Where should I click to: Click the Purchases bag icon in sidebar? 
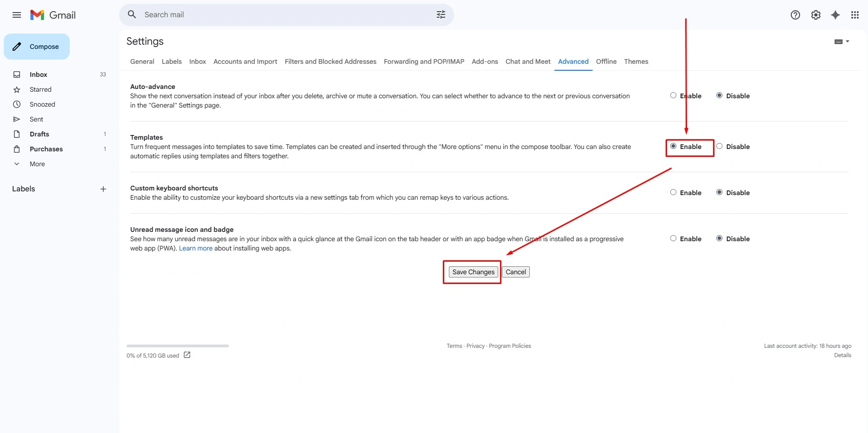17,149
